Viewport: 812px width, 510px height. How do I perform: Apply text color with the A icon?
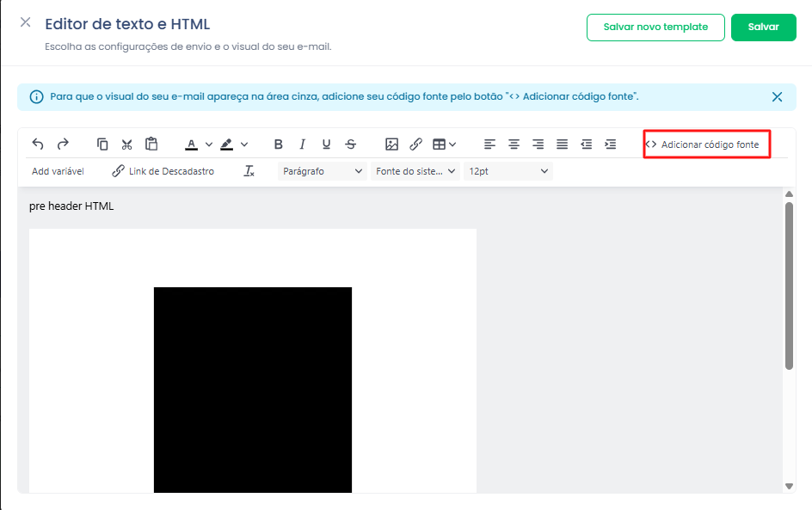click(x=192, y=144)
